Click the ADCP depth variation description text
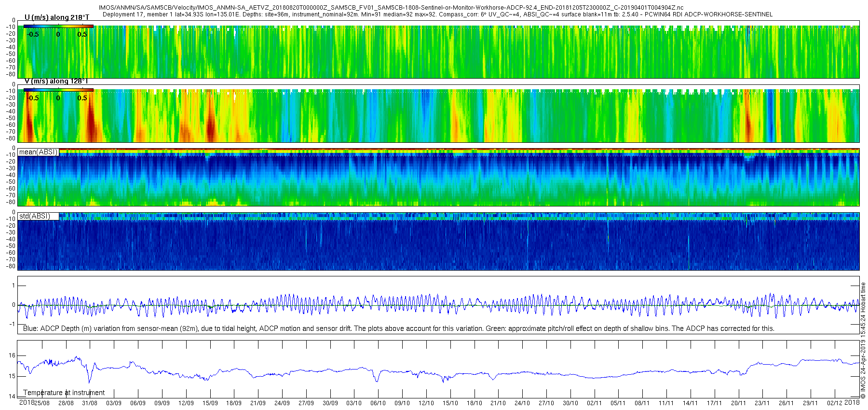 coord(399,328)
